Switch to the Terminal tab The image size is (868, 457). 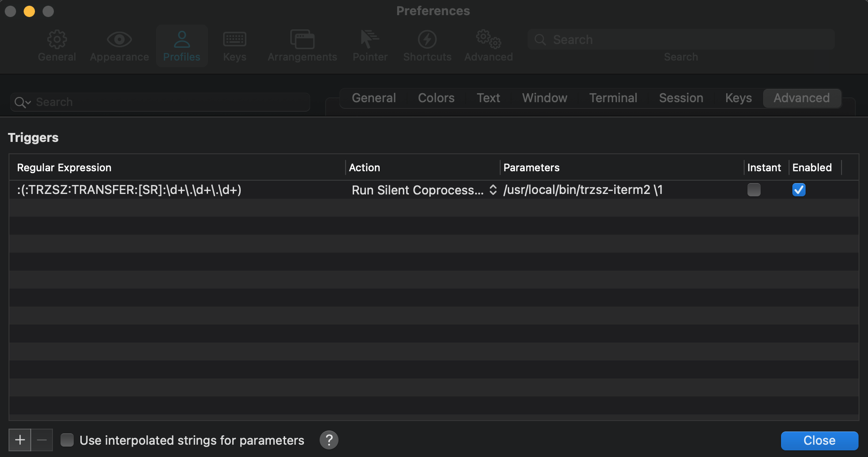click(613, 98)
